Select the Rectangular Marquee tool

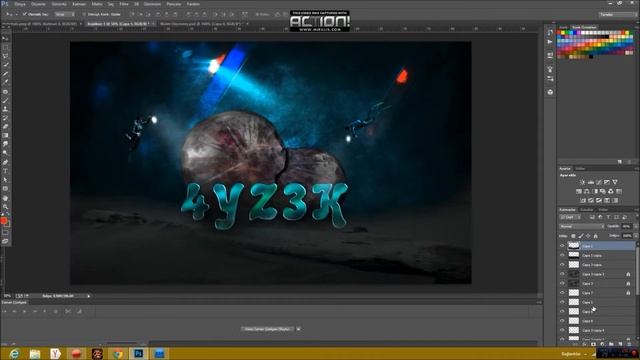pyautogui.click(x=5, y=47)
